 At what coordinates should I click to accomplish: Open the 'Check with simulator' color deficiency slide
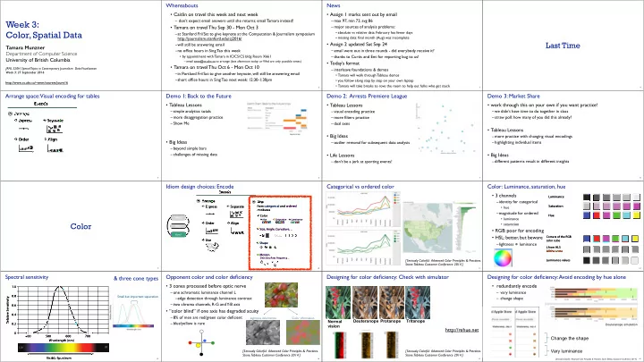402,316
